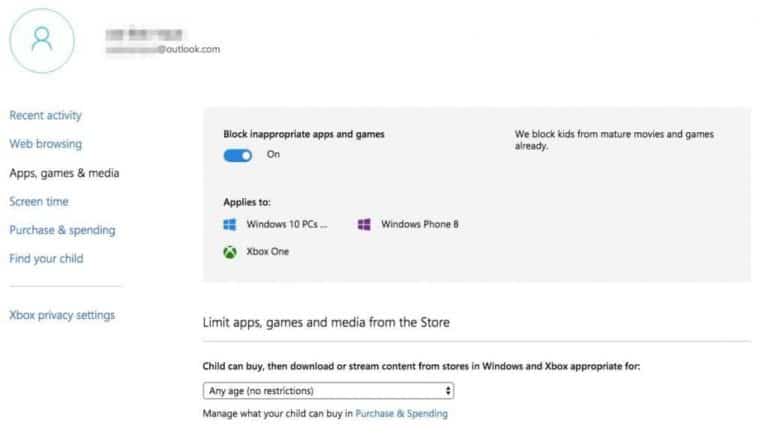
Task: Click the 'Windows Phone 8' device label
Action: pyautogui.click(x=419, y=224)
